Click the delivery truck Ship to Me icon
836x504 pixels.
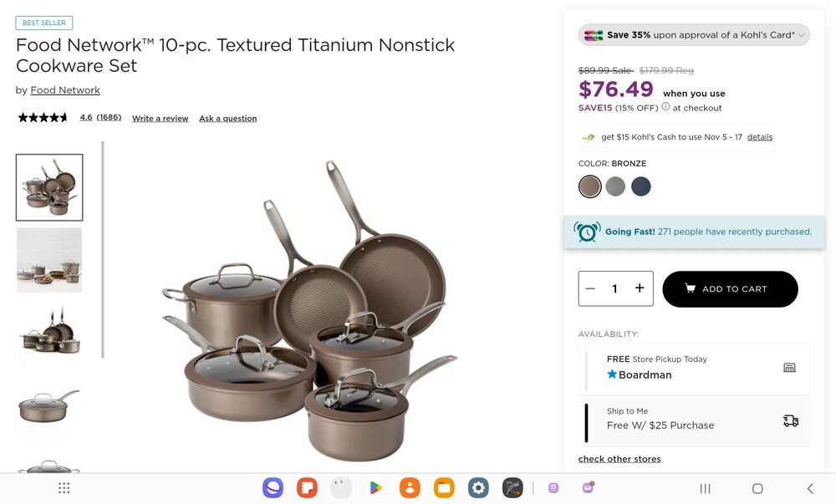(791, 421)
